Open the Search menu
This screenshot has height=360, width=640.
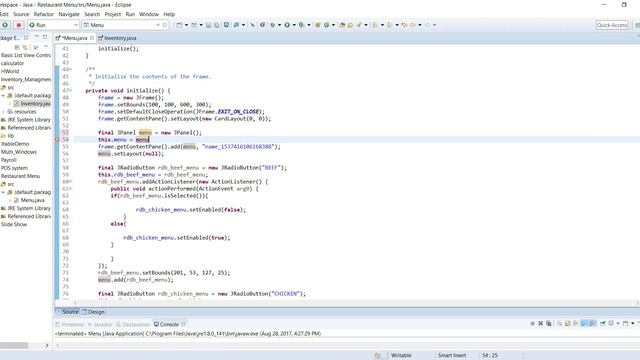92,14
